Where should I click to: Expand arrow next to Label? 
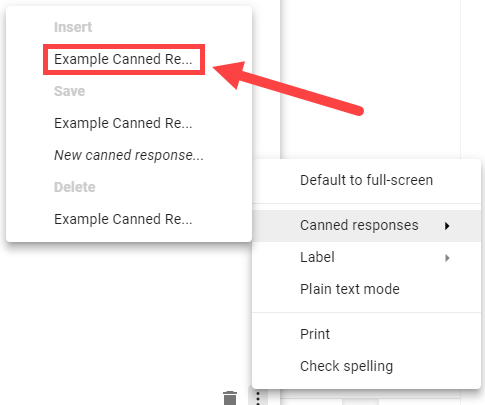point(447,258)
